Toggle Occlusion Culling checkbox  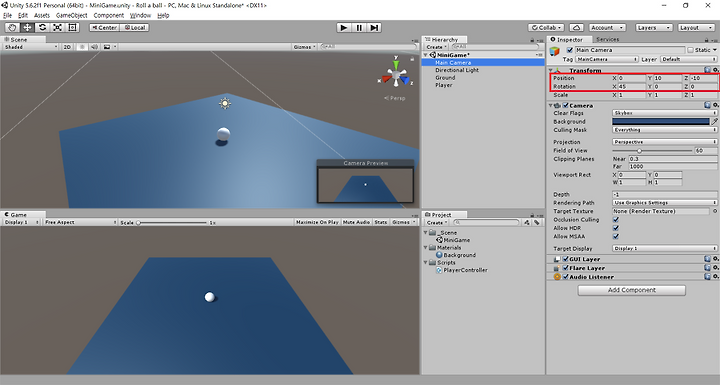[616, 220]
